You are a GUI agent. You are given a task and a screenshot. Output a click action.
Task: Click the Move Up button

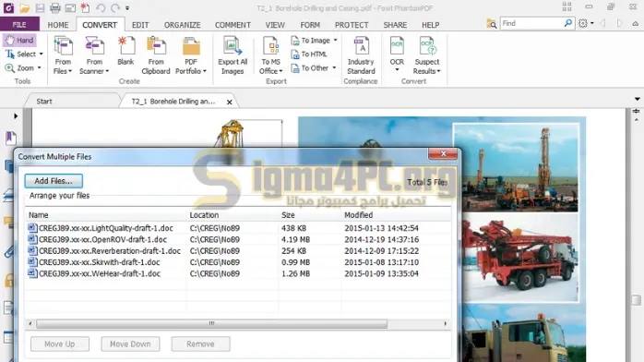(x=60, y=344)
